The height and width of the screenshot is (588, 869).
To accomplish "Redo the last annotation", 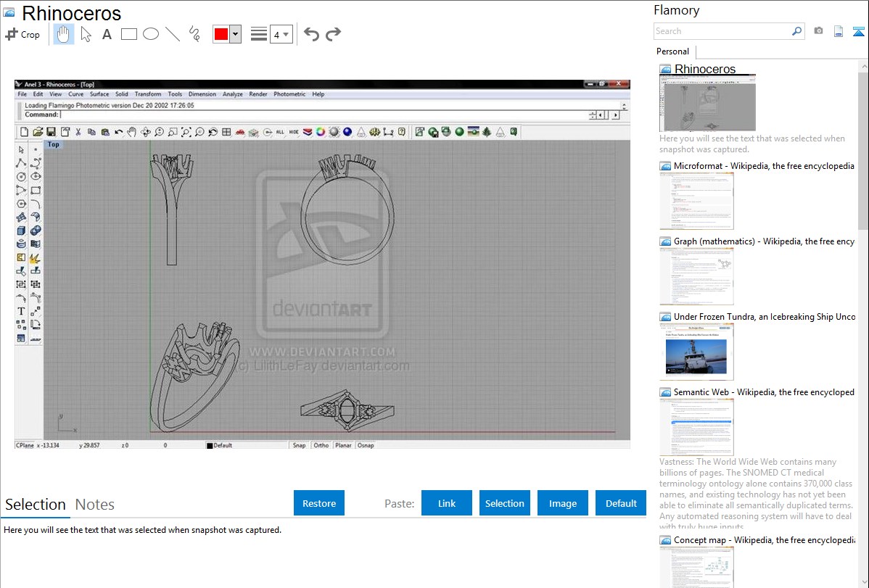I will [x=333, y=34].
